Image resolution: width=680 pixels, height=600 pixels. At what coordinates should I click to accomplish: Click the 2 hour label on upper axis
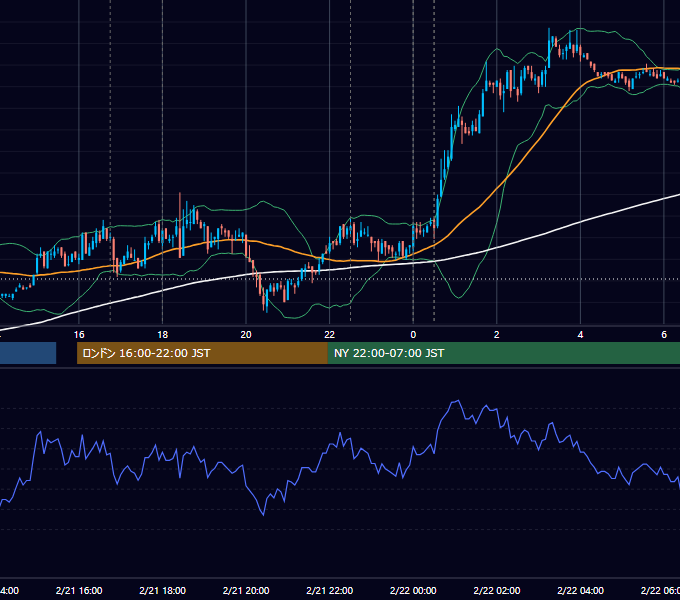tap(497, 335)
